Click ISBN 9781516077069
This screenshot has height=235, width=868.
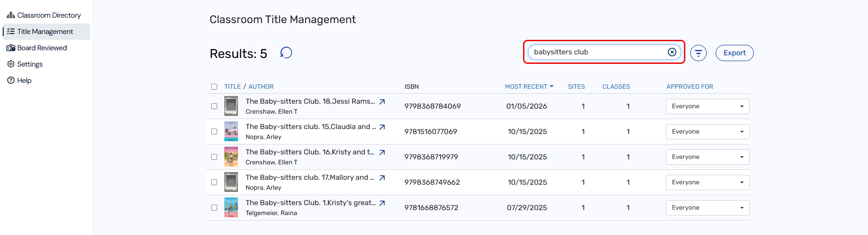431,132
